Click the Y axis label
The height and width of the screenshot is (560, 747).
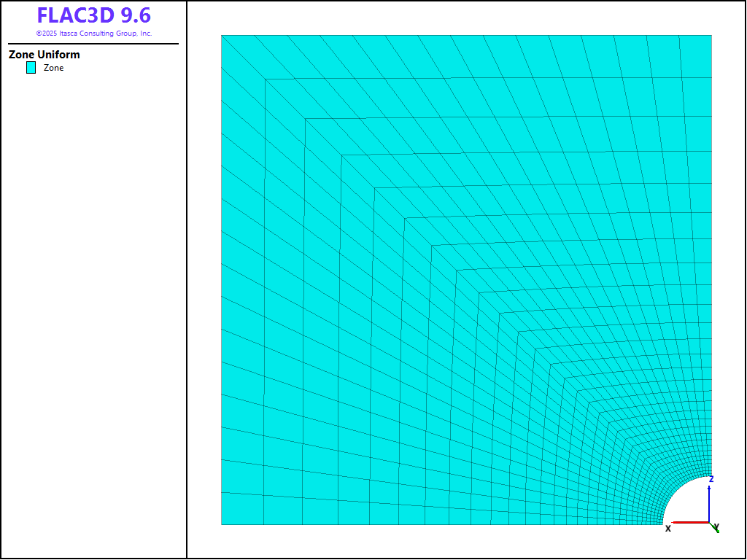click(x=716, y=526)
